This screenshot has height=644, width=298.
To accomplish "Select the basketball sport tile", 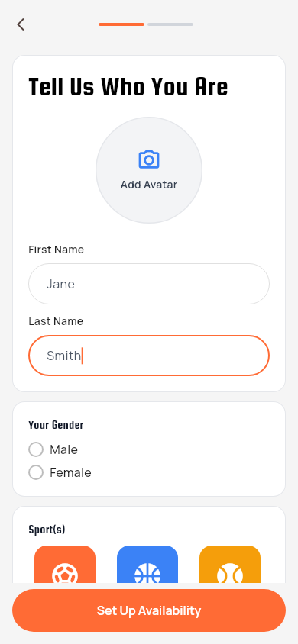I will pos(147,564).
